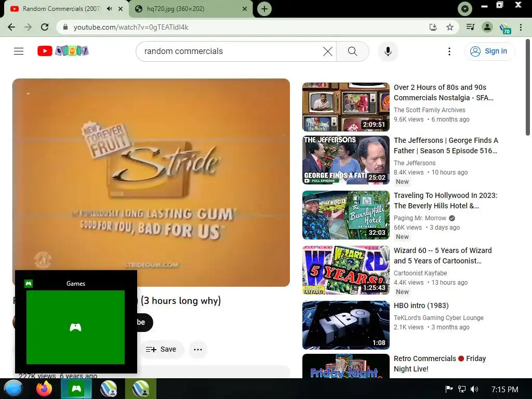
Task: Click the highlighted browser taskbar icon
Action: tap(140, 389)
